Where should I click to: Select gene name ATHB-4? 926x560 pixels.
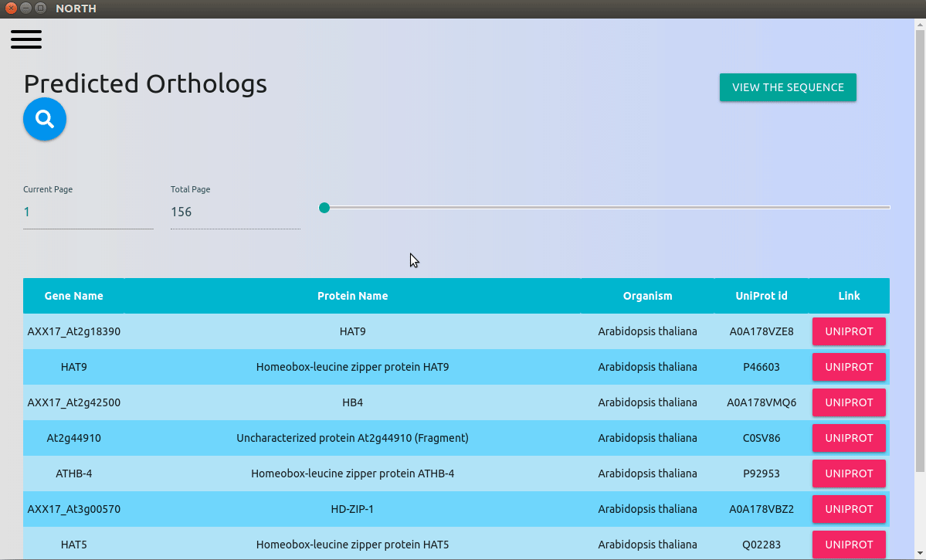click(74, 473)
